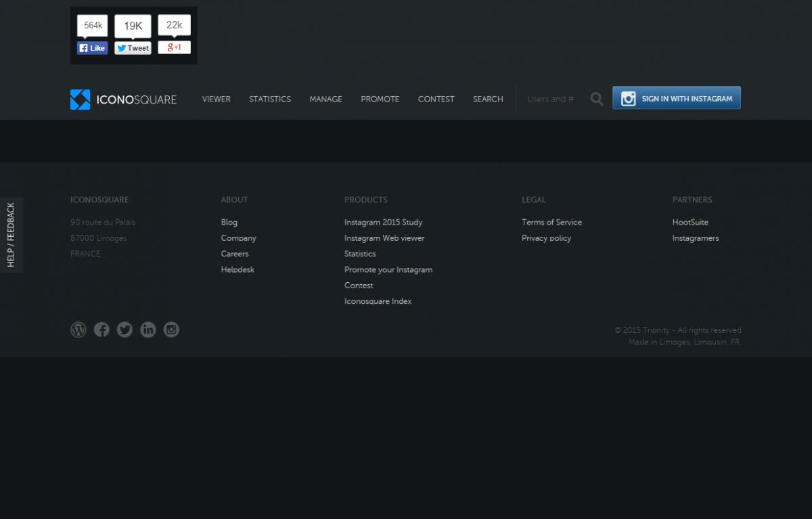The height and width of the screenshot is (519, 812).
Task: Open the Blog link
Action: tap(229, 222)
